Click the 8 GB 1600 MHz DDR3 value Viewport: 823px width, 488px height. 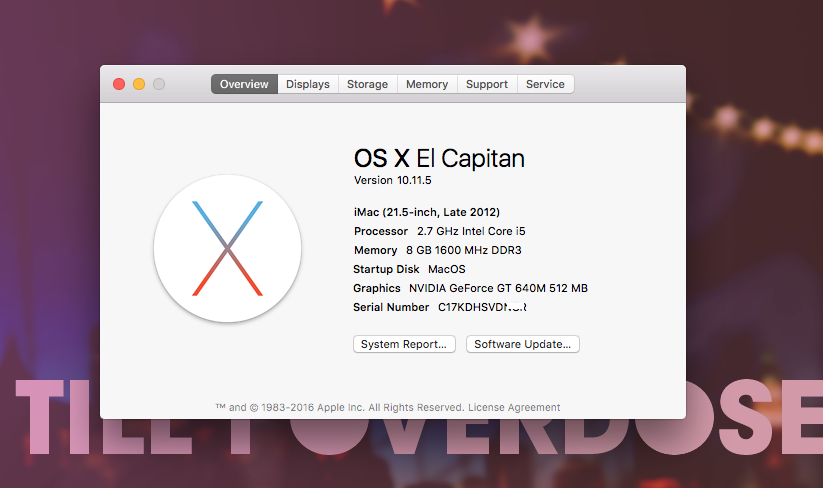pyautogui.click(x=464, y=250)
